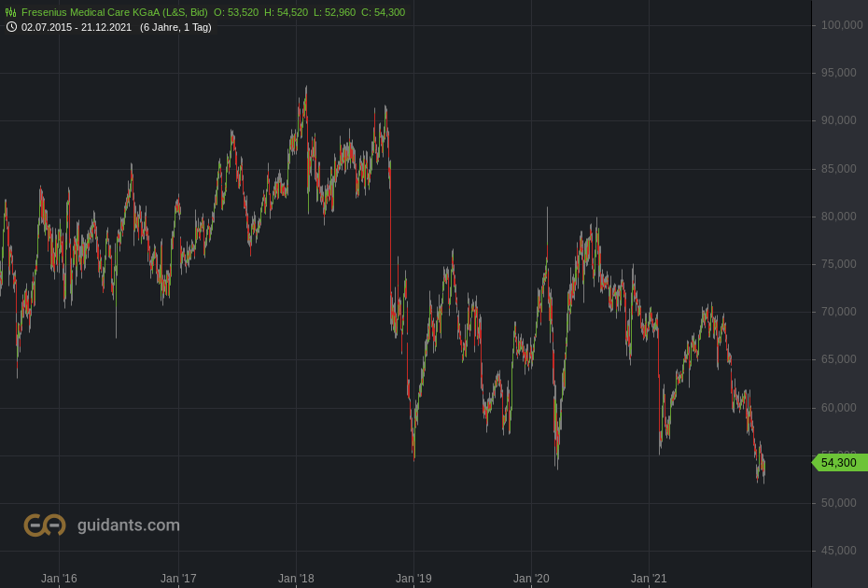Image resolution: width=868 pixels, height=588 pixels.
Task: Click the date range 02.07.2015 - 21.12.2021
Action: (77, 27)
